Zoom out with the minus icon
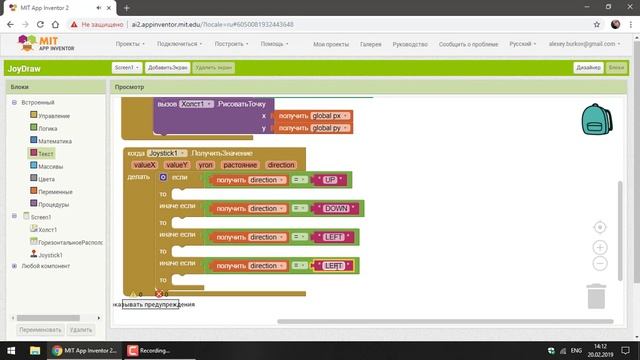 point(600,264)
